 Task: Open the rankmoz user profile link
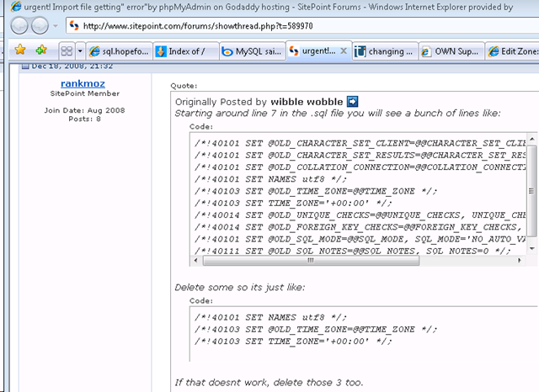tap(83, 83)
